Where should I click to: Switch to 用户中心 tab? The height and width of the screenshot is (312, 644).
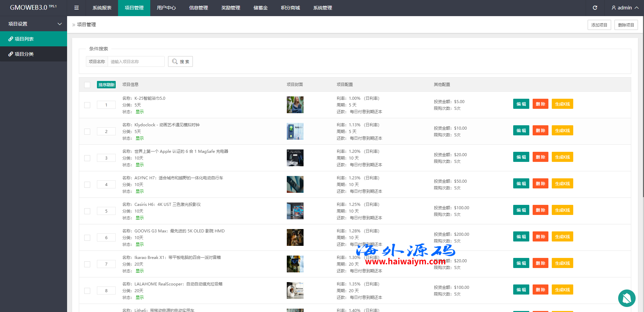click(166, 8)
